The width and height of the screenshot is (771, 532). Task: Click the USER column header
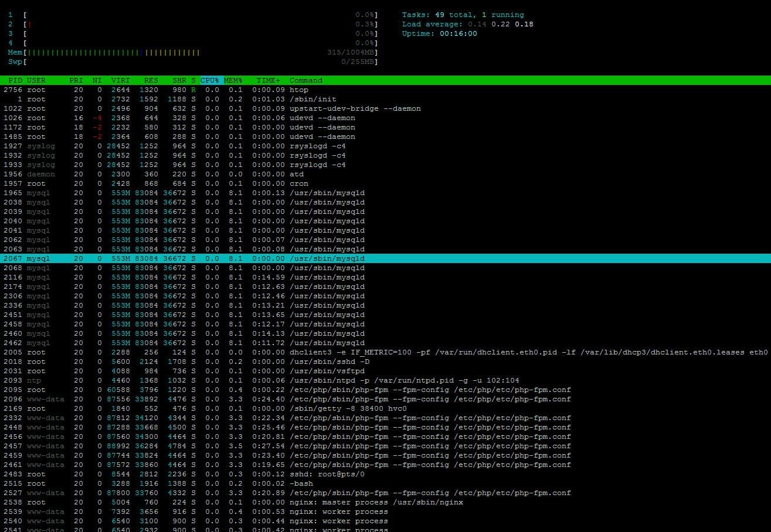36,80
